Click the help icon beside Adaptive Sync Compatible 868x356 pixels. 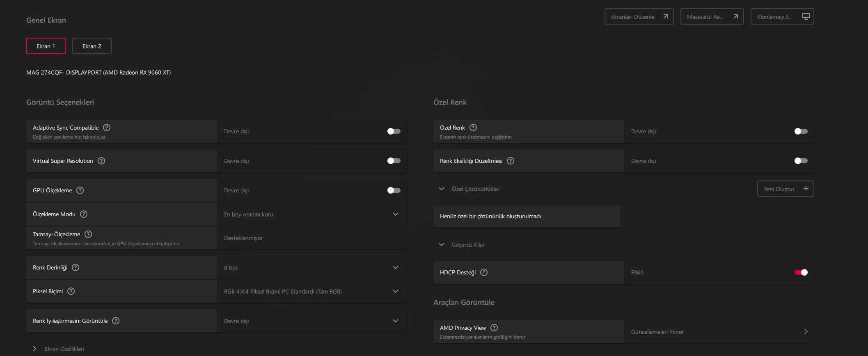pos(107,128)
